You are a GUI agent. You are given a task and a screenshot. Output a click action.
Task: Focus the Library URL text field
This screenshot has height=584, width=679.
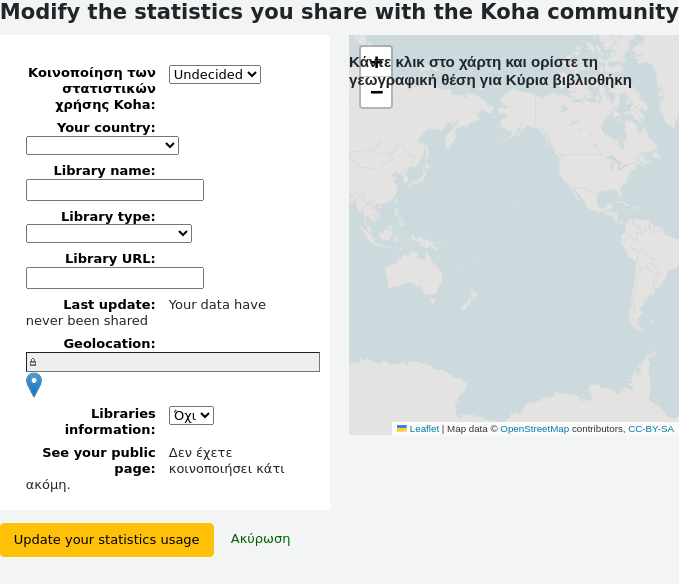click(115, 278)
